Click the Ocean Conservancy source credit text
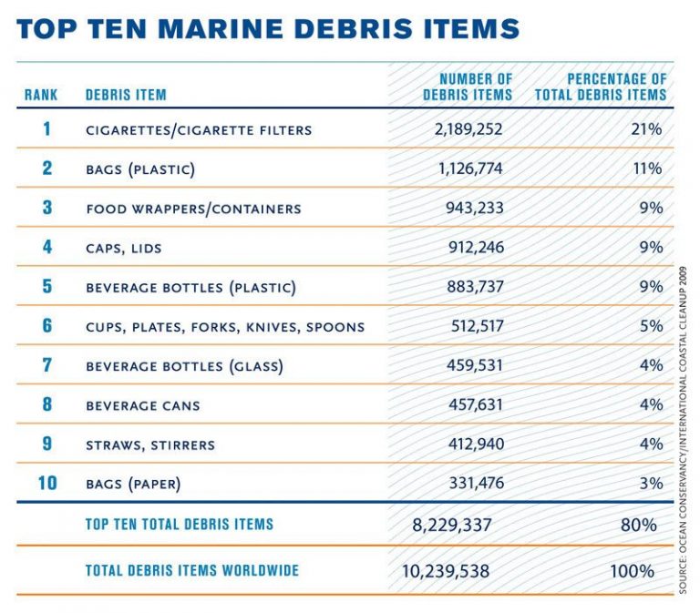 click(x=683, y=430)
